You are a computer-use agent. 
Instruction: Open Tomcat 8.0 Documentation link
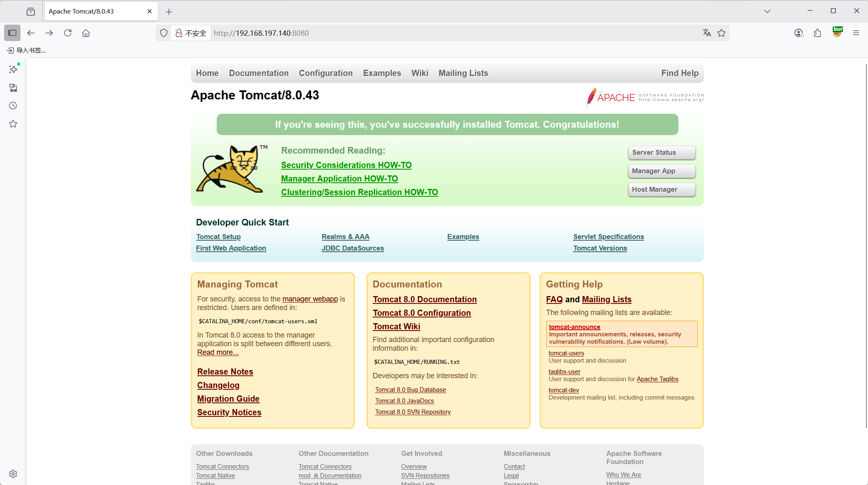(424, 299)
